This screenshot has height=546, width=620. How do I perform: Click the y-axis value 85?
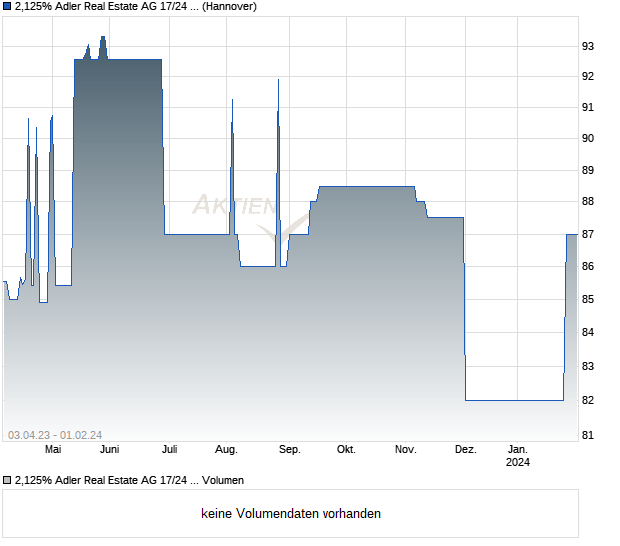pos(588,299)
